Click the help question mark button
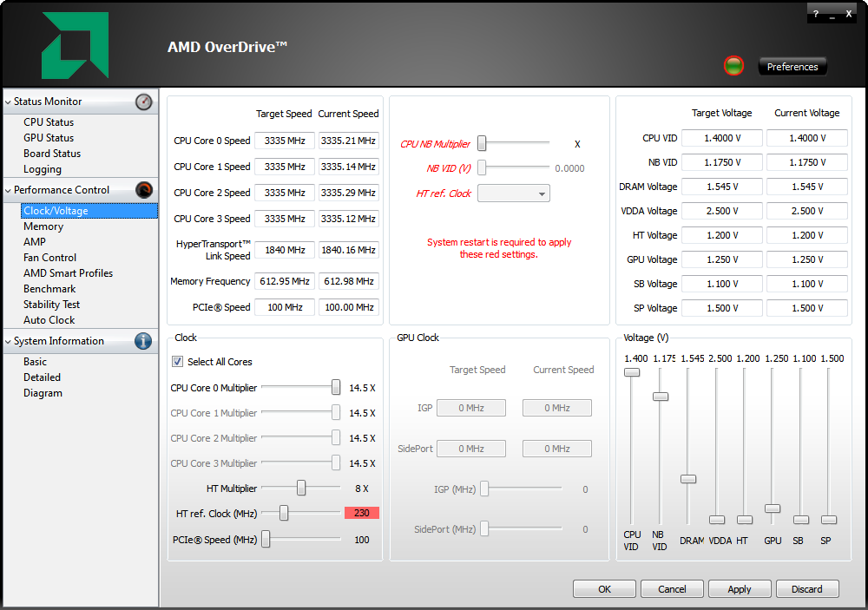Image resolution: width=868 pixels, height=610 pixels. [x=815, y=14]
